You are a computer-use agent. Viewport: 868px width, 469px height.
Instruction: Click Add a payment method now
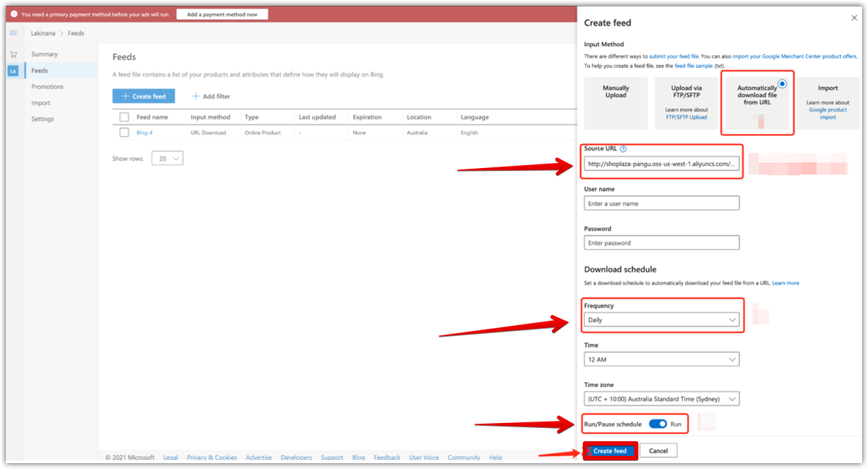click(x=222, y=15)
